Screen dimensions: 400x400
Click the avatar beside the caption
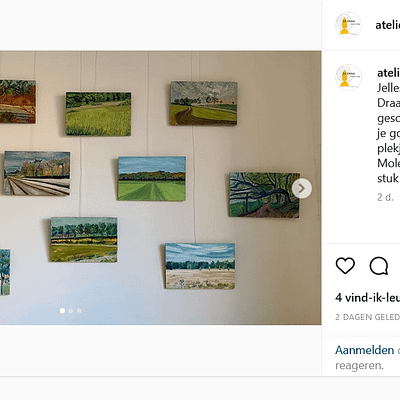(x=348, y=78)
